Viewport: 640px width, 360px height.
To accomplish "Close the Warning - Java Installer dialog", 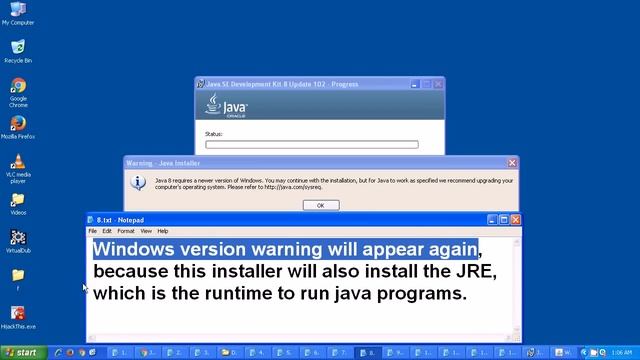I will (512, 163).
